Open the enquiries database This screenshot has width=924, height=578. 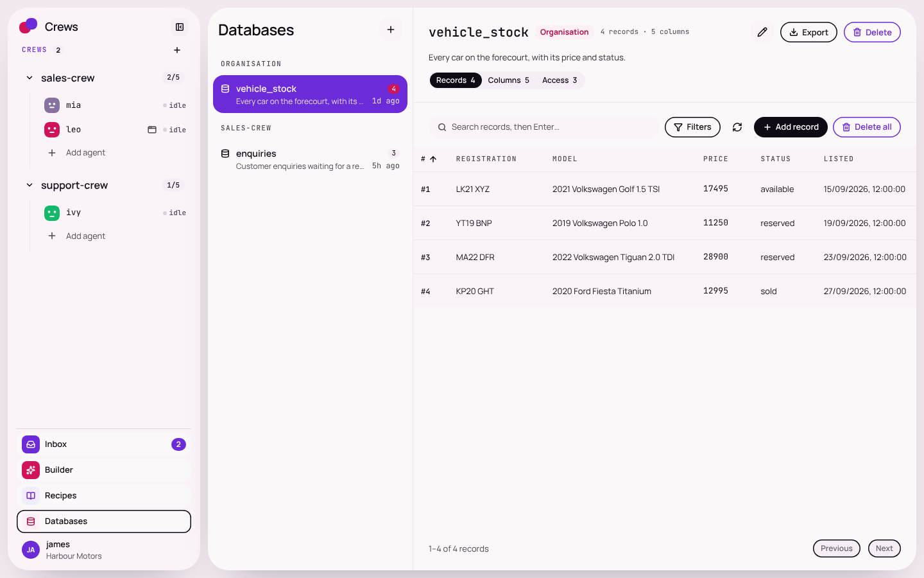310,159
